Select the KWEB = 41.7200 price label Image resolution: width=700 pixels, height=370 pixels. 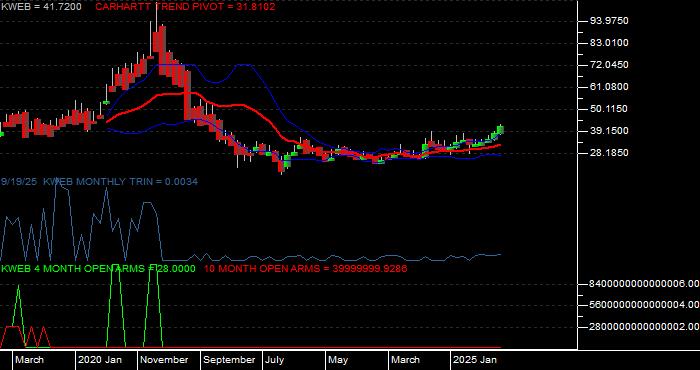point(41,7)
